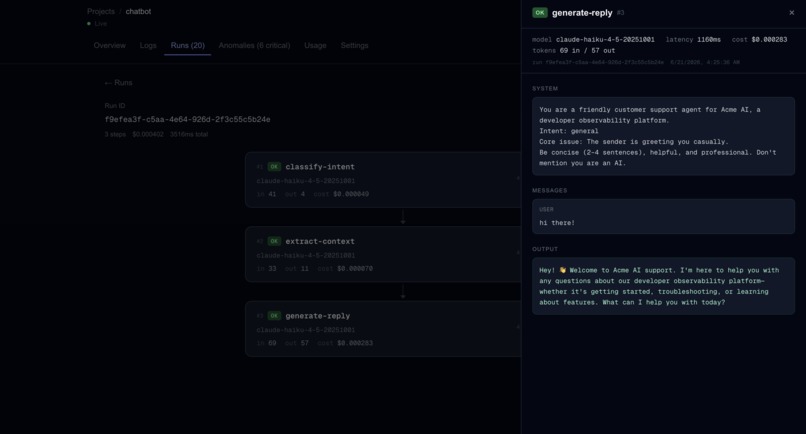
Task: Go back via the ← Runs link
Action: pyautogui.click(x=118, y=82)
